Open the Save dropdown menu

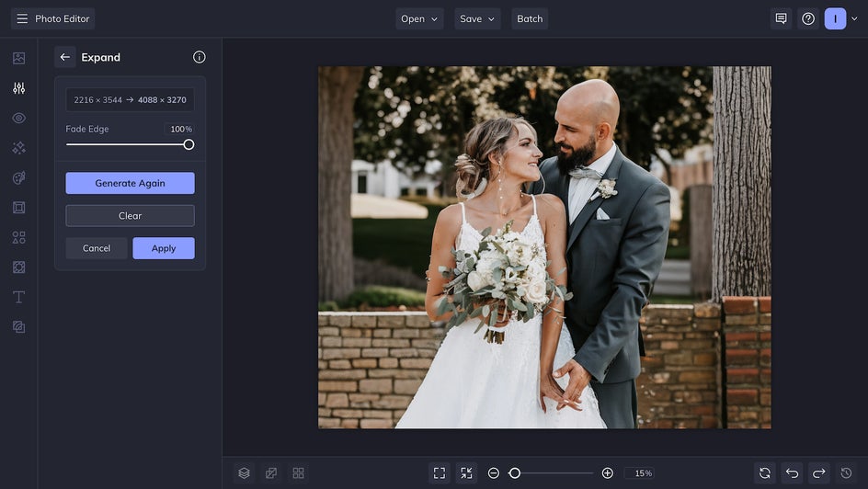point(477,18)
